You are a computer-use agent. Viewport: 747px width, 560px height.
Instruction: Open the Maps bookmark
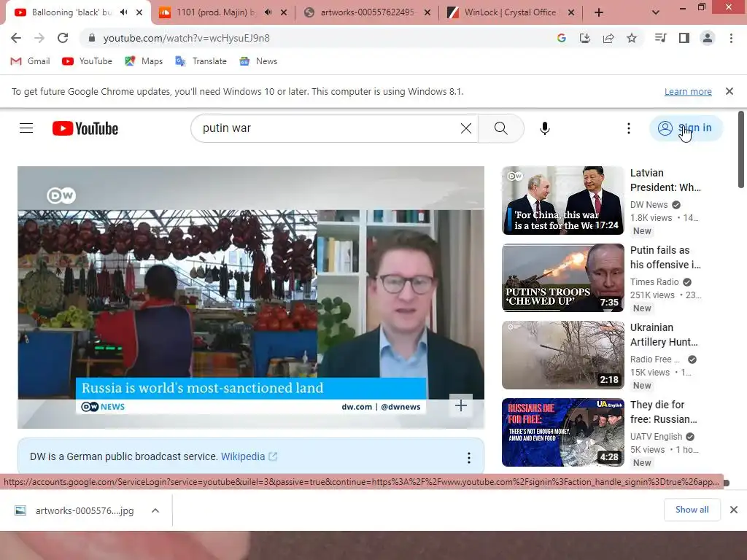pyautogui.click(x=144, y=61)
